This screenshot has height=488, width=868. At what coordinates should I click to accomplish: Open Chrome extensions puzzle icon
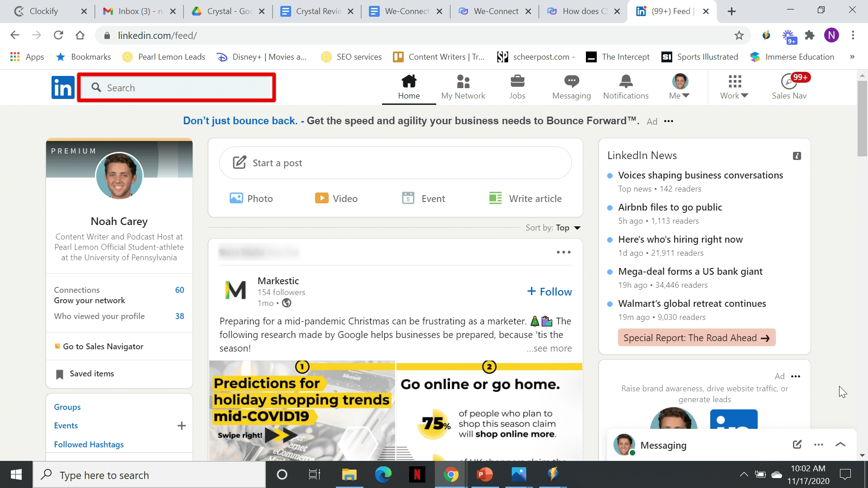point(810,35)
